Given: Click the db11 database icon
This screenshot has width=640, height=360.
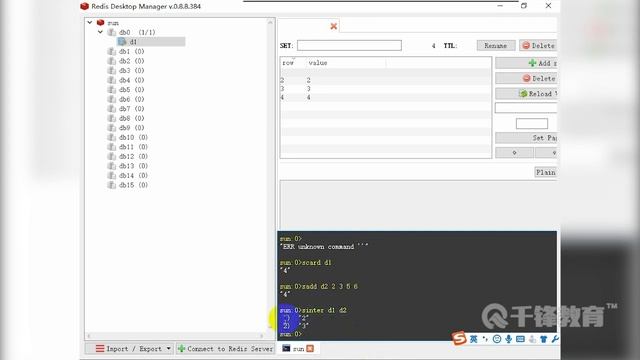Looking at the screenshot, I should click(111, 147).
